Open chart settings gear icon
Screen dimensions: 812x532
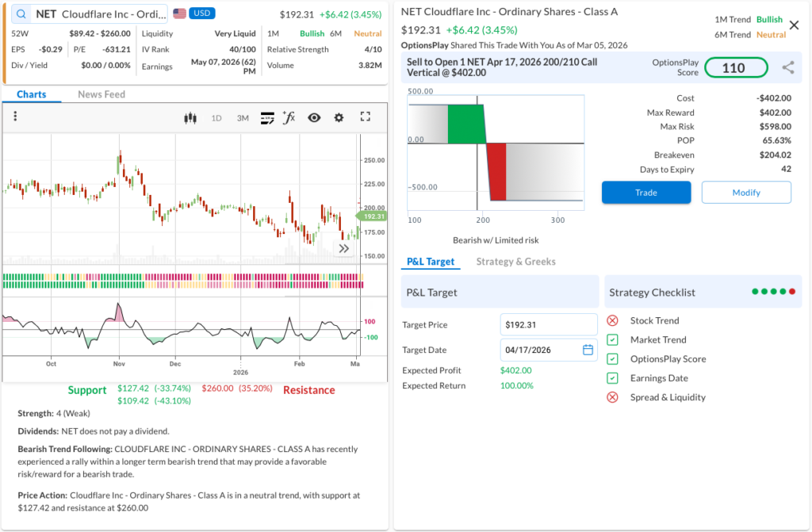(339, 117)
